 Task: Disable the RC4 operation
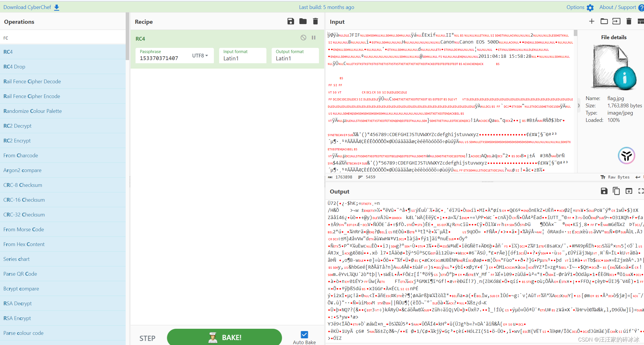303,38
